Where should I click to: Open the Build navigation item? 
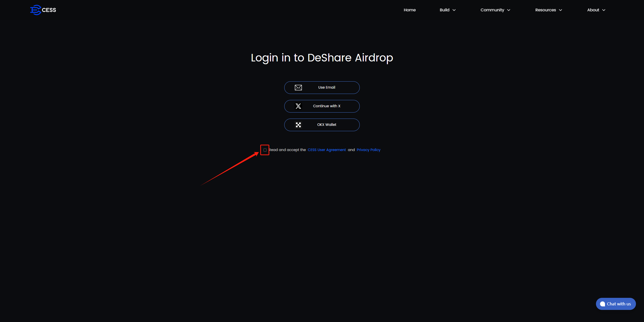point(445,10)
